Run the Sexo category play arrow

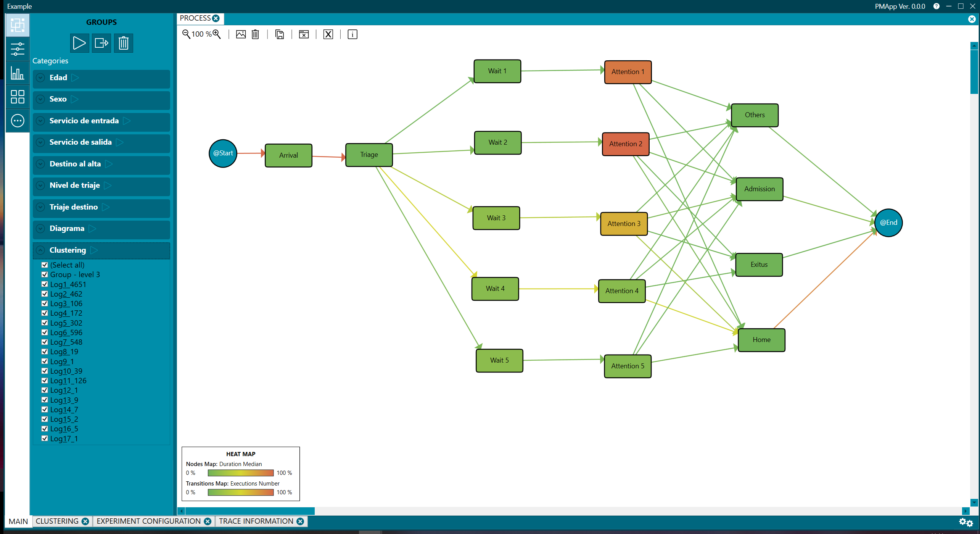click(75, 99)
